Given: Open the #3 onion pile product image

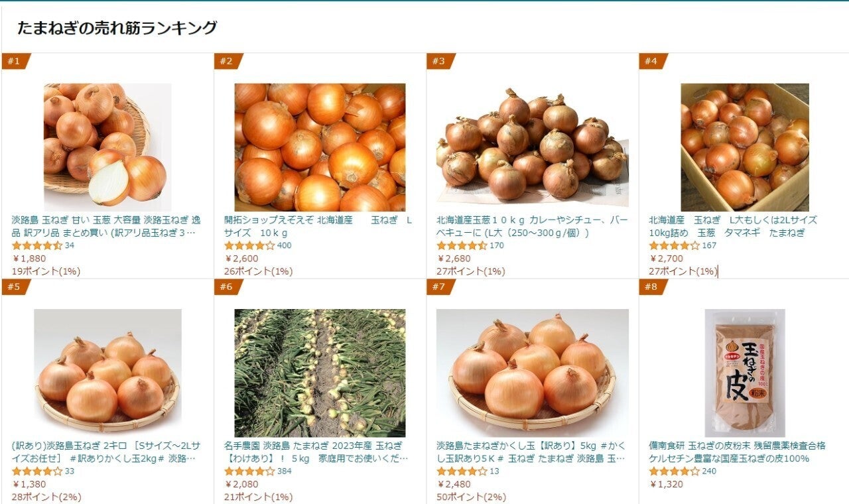Looking at the screenshot, I should point(532,147).
